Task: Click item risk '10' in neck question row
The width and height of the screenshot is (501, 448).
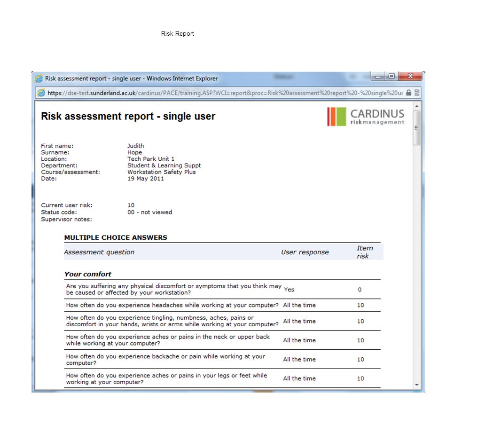Action: (360, 340)
